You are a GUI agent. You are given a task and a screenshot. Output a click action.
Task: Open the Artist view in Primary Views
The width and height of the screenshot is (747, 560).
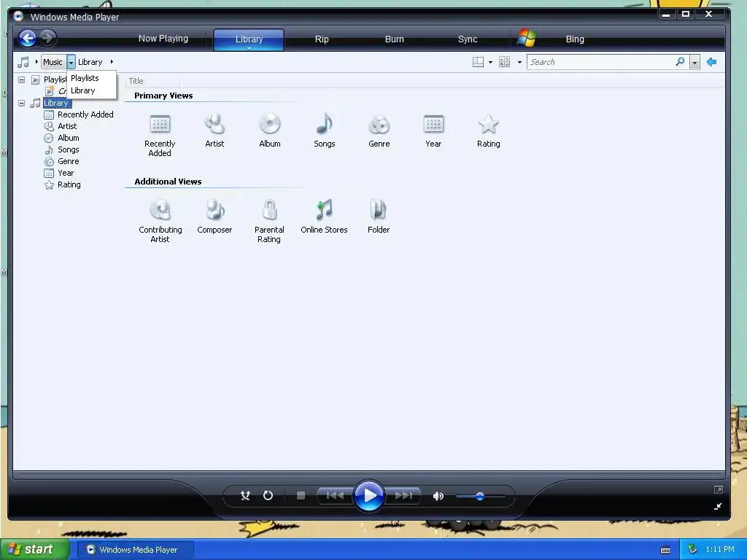pos(214,124)
